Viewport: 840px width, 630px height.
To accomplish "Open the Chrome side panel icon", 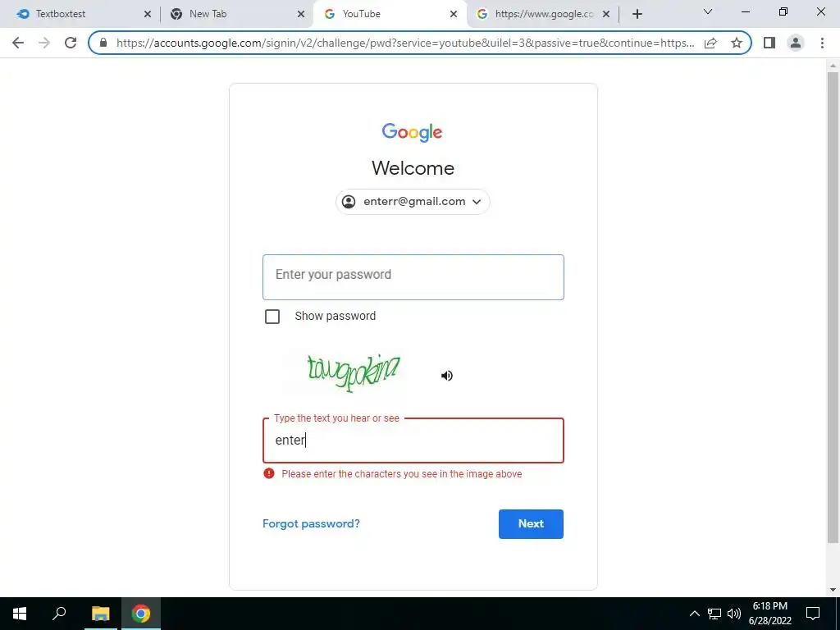I will pos(769,43).
